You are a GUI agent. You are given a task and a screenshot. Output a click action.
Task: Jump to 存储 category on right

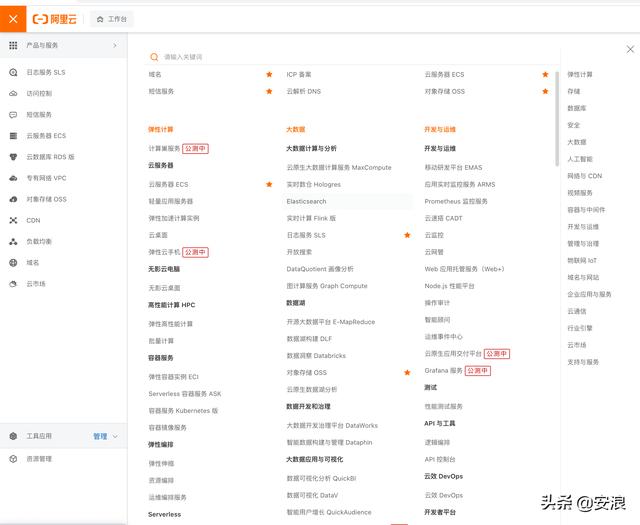coord(574,91)
